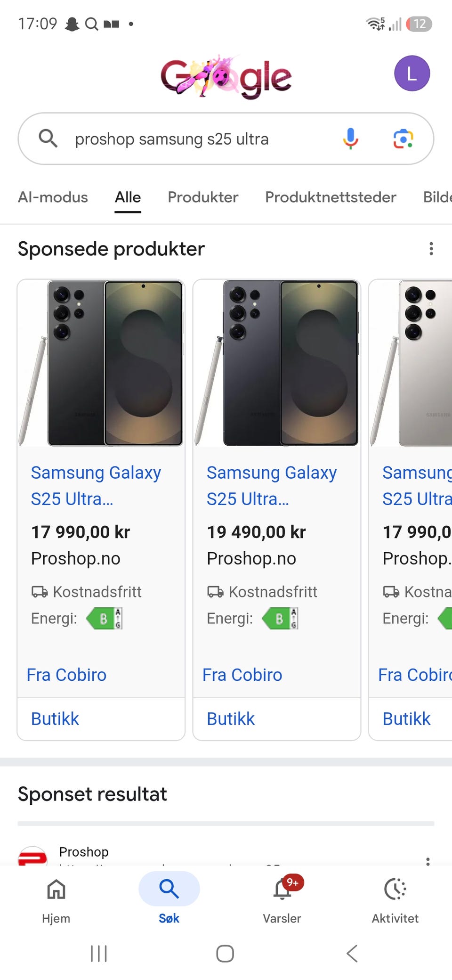Tap the magnifier icon in search bar
Viewport: 452px width, 980px height.
pos(48,139)
